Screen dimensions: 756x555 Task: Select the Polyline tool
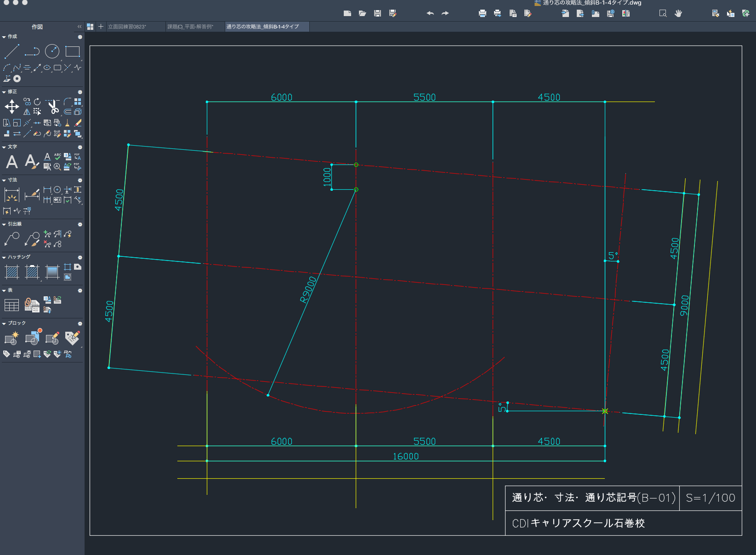tap(32, 51)
